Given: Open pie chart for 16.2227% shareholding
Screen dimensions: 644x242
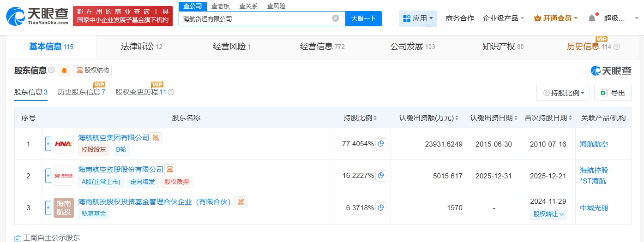Looking at the screenshot, I should coord(381,176).
